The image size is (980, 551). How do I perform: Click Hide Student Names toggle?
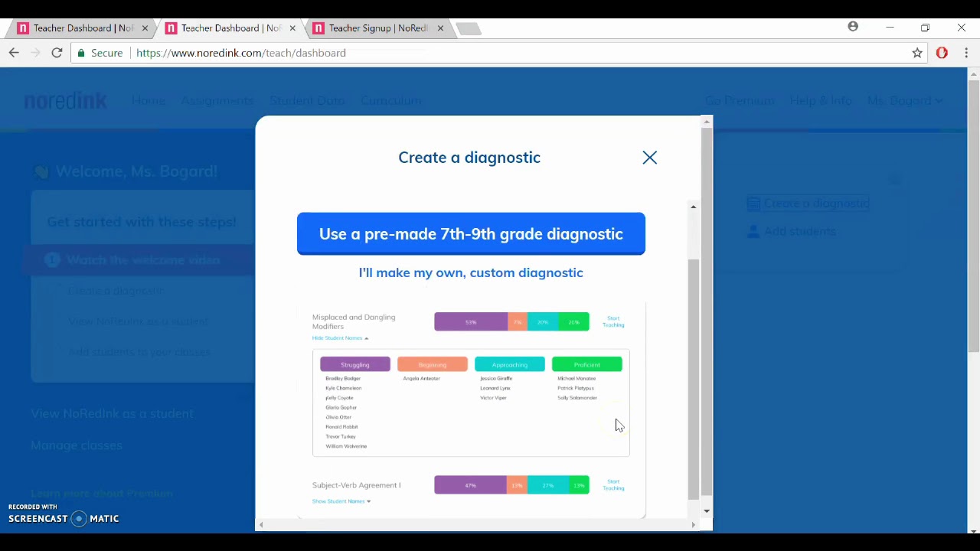click(x=340, y=337)
